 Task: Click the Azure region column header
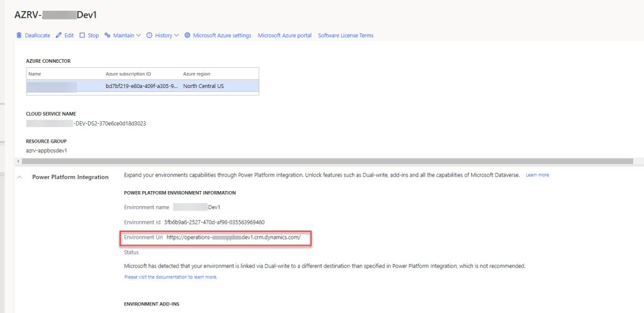199,74
